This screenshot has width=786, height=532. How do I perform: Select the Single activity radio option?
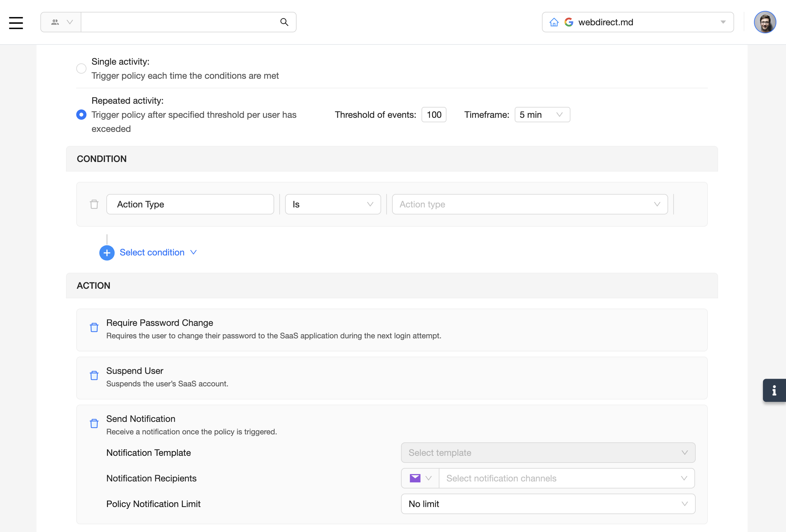point(81,69)
